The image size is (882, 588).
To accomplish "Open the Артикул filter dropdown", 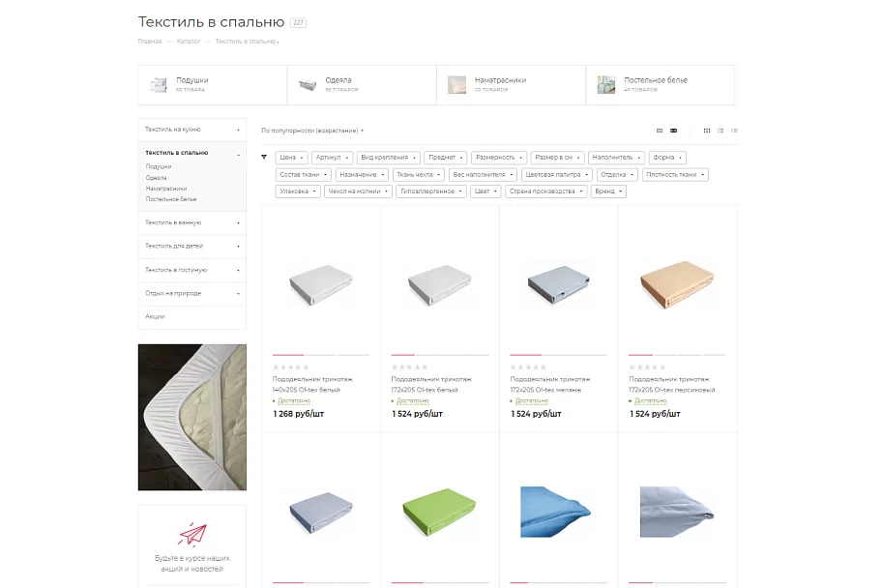I will click(x=333, y=158).
